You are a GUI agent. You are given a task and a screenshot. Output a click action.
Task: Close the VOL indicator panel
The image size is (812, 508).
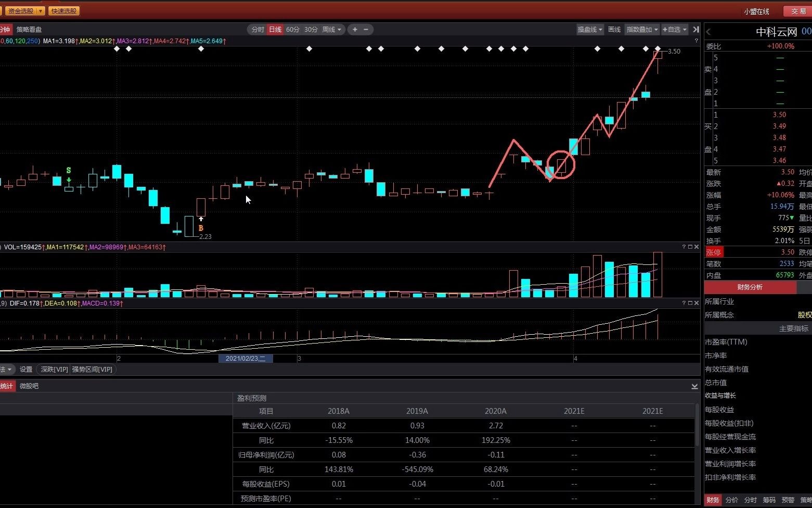coord(697,247)
